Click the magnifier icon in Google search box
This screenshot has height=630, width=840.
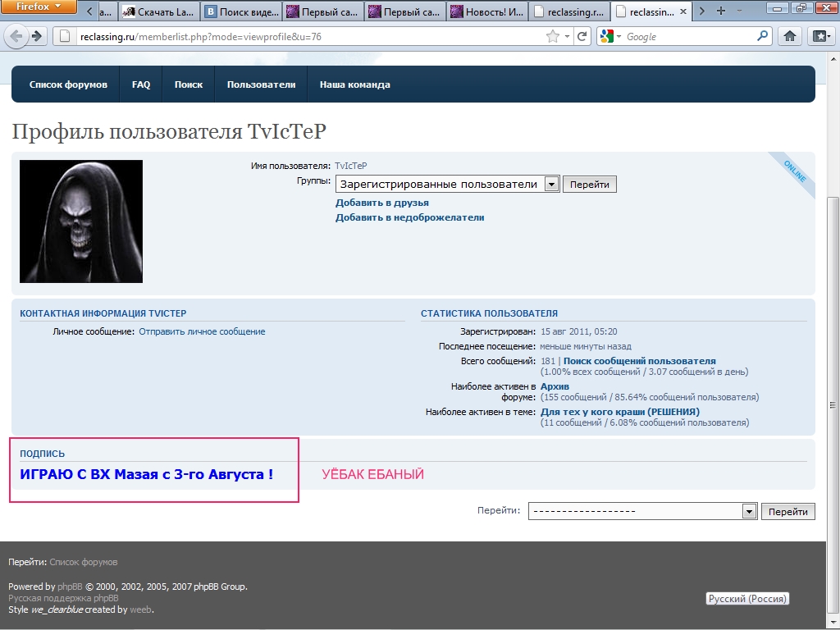click(x=762, y=36)
